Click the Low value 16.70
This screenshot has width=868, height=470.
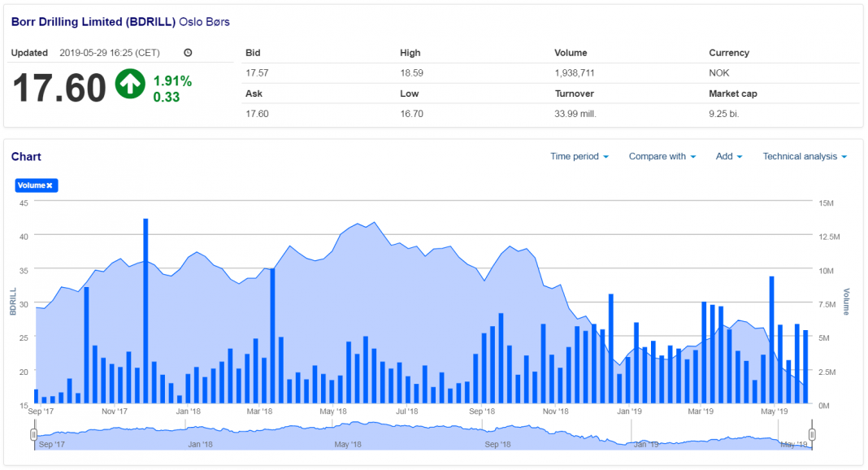pyautogui.click(x=411, y=114)
